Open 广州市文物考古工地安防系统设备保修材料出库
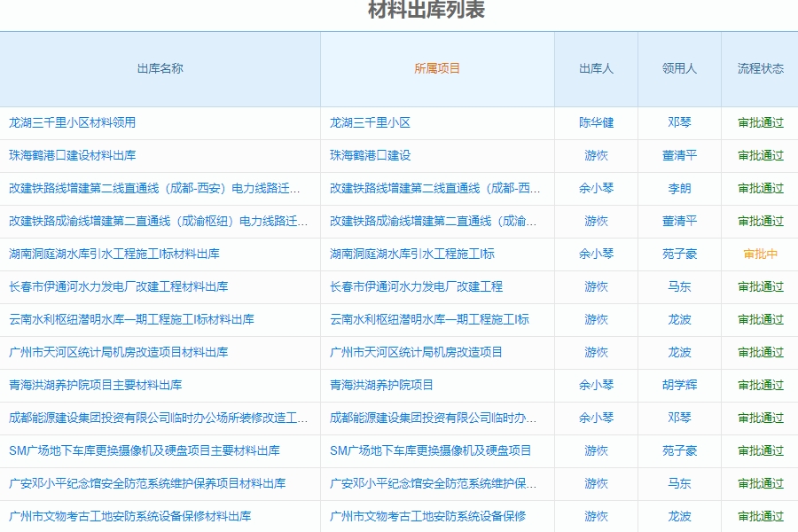The width and height of the screenshot is (798, 532). tap(129, 516)
